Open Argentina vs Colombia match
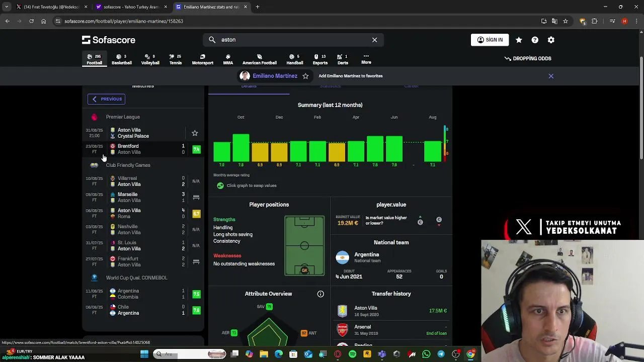Screen dimensions: 644x362 point(143,294)
